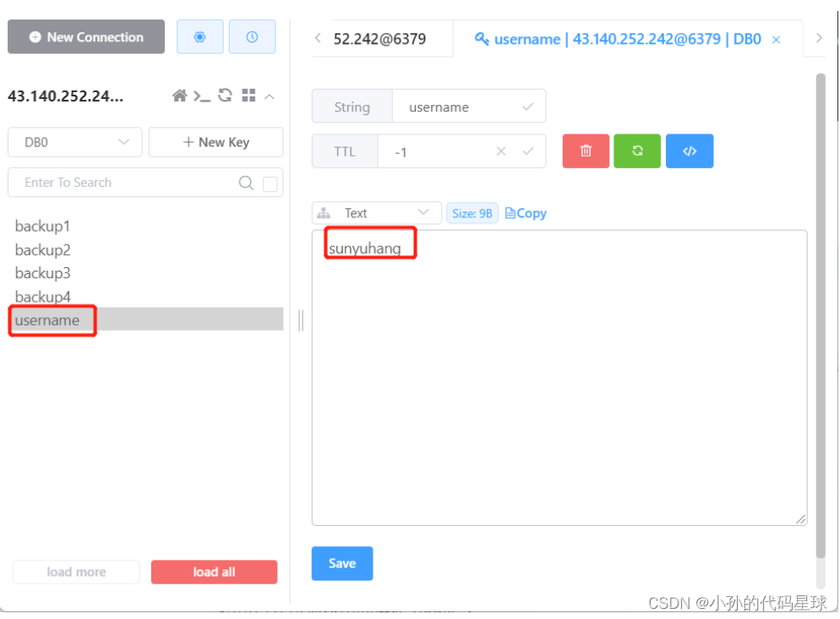
Task: Select the backup1 key
Action: (x=42, y=226)
